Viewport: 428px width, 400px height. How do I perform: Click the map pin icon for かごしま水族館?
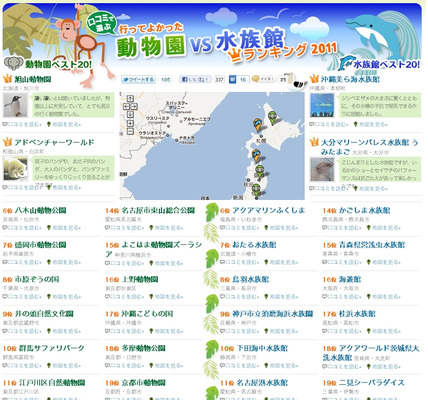tap(368, 228)
